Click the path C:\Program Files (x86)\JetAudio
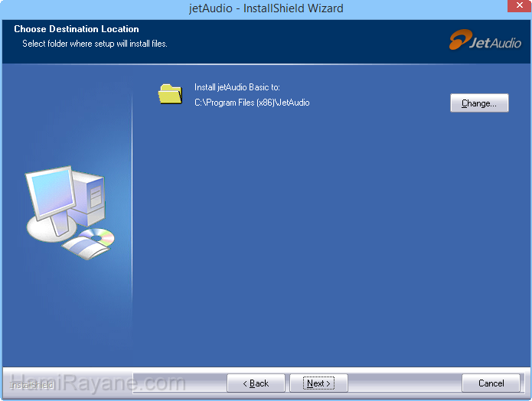The image size is (532, 401). click(x=252, y=103)
